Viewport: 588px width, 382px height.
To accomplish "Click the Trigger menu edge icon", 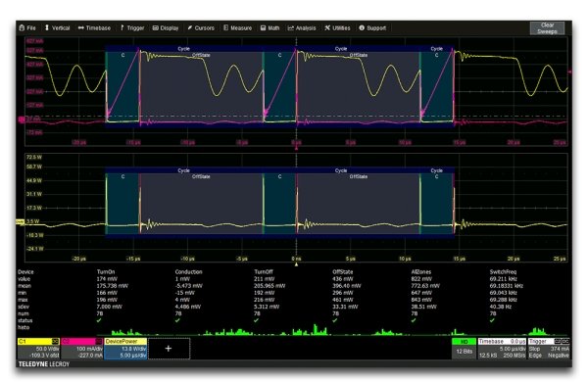I will (x=122, y=27).
